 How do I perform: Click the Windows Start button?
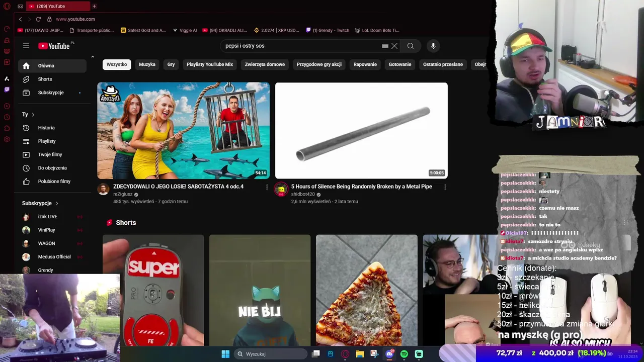[x=225, y=354]
